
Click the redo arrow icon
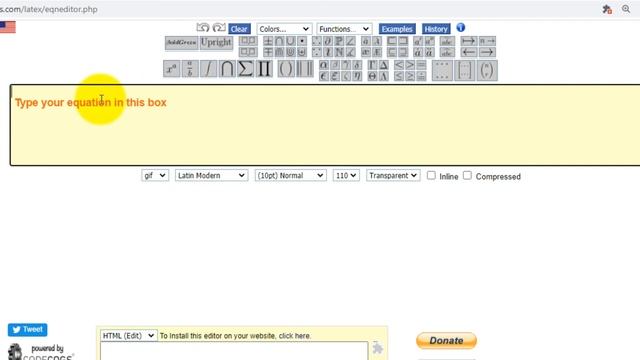(219, 28)
